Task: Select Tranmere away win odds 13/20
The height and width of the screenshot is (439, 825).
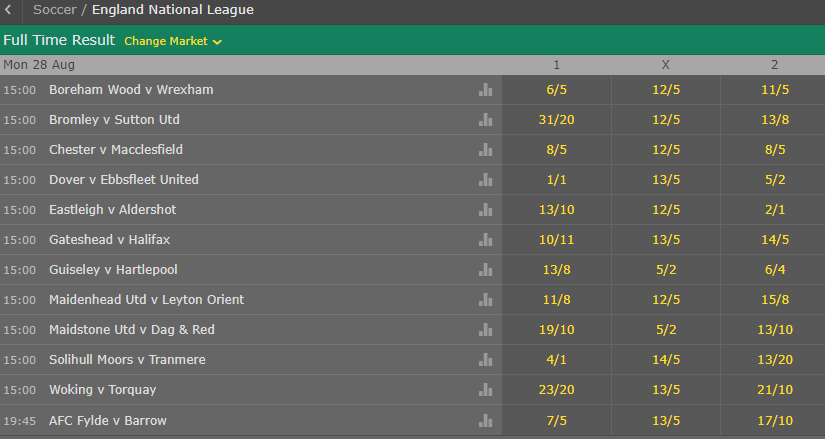Action: [x=774, y=360]
